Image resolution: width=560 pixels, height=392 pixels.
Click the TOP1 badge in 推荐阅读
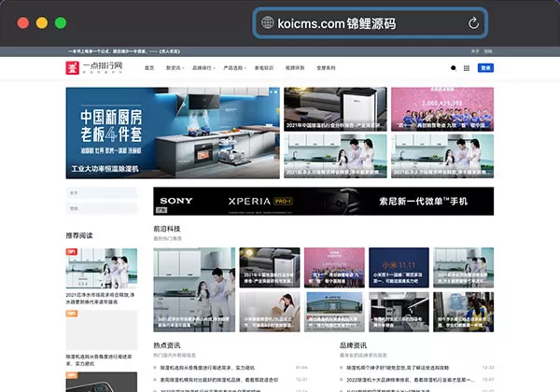click(72, 251)
